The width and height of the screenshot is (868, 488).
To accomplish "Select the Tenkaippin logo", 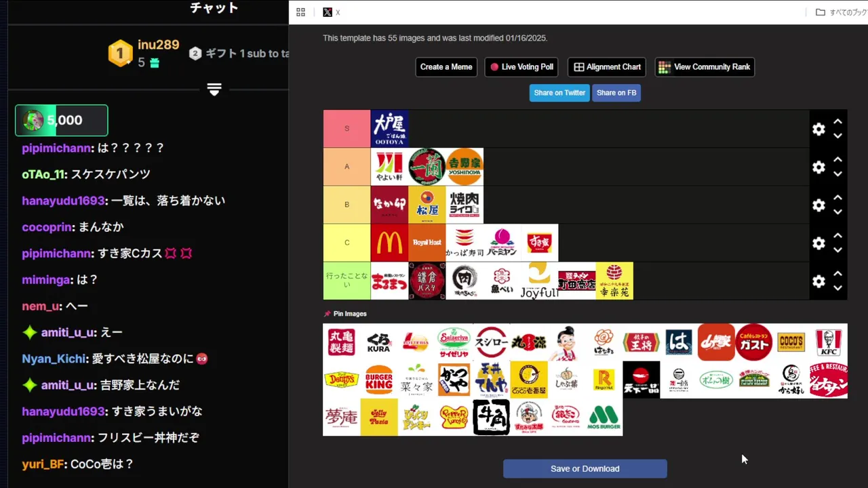I will click(x=641, y=380).
